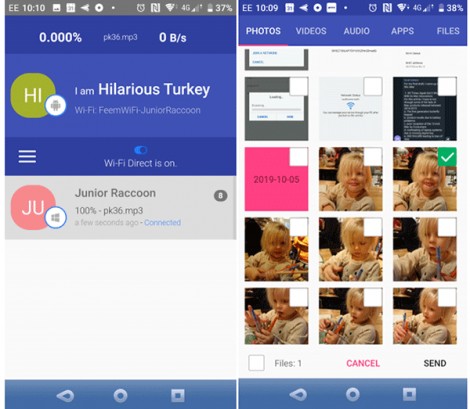The height and width of the screenshot is (409, 470).
Task: Toggle the Wi-Fi Direct switch
Action: (x=140, y=150)
